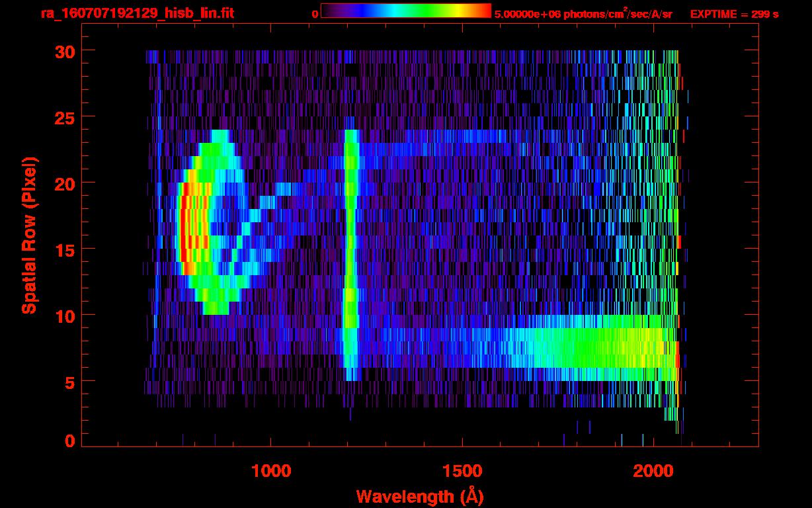Image resolution: width=812 pixels, height=508 pixels.
Task: Click the x-axis tick label 1000
Action: 271,471
